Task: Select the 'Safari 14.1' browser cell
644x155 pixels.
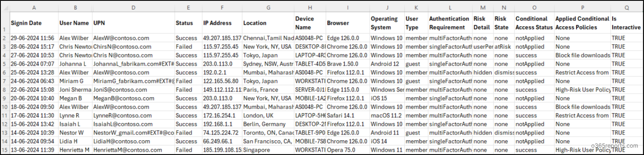Action: 348,116
